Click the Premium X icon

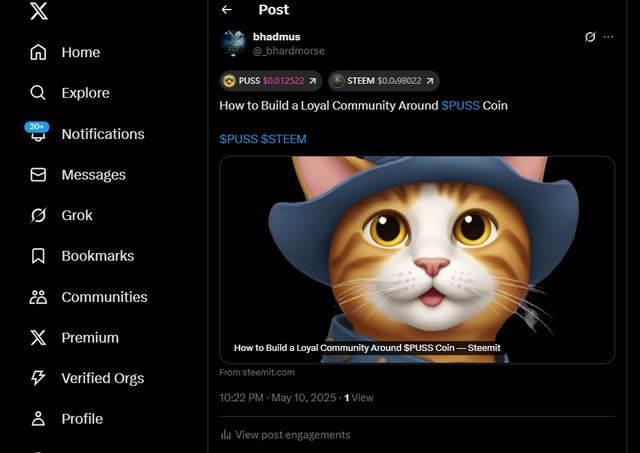tap(38, 338)
